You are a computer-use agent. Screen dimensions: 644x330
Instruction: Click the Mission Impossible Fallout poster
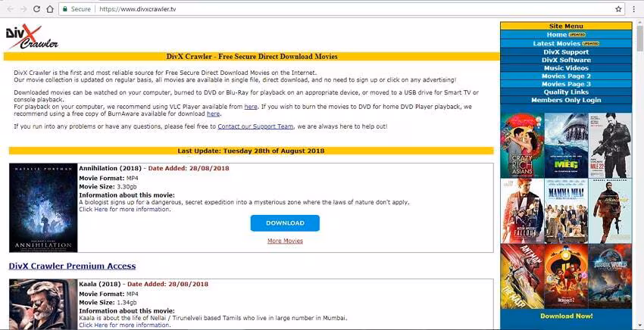coord(523,211)
